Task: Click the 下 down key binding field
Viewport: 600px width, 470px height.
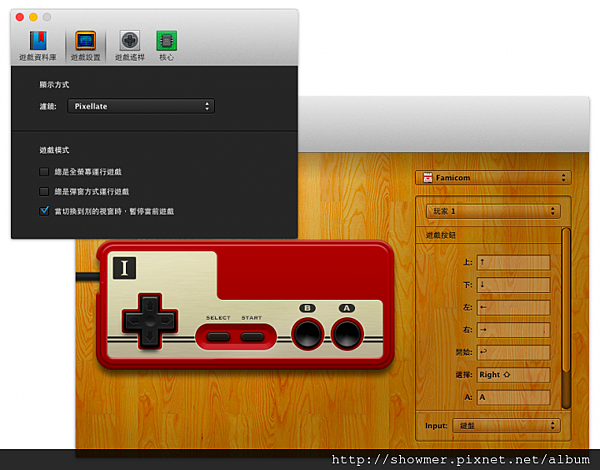Action: click(513, 285)
